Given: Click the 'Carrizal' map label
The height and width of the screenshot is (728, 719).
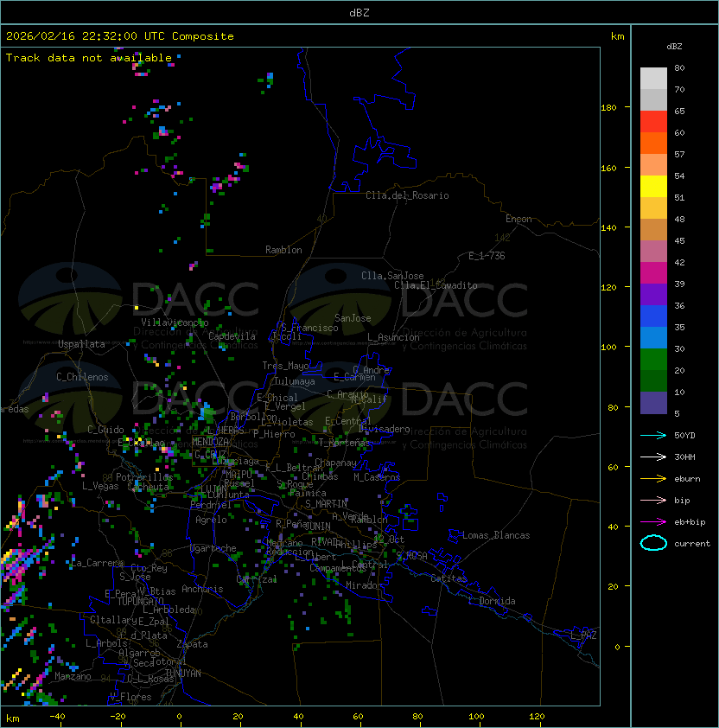Looking at the screenshot, I should point(257,579).
